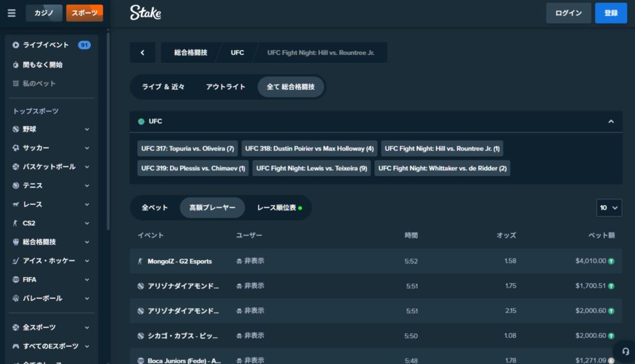The height and width of the screenshot is (364, 635).
Task: Click the baseball icon beside 野球
Action: [16, 129]
